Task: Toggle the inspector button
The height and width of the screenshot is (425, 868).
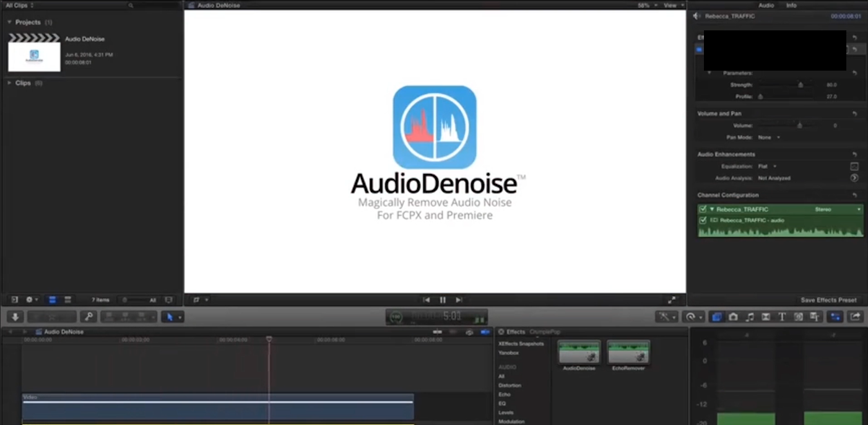Action: pos(835,317)
